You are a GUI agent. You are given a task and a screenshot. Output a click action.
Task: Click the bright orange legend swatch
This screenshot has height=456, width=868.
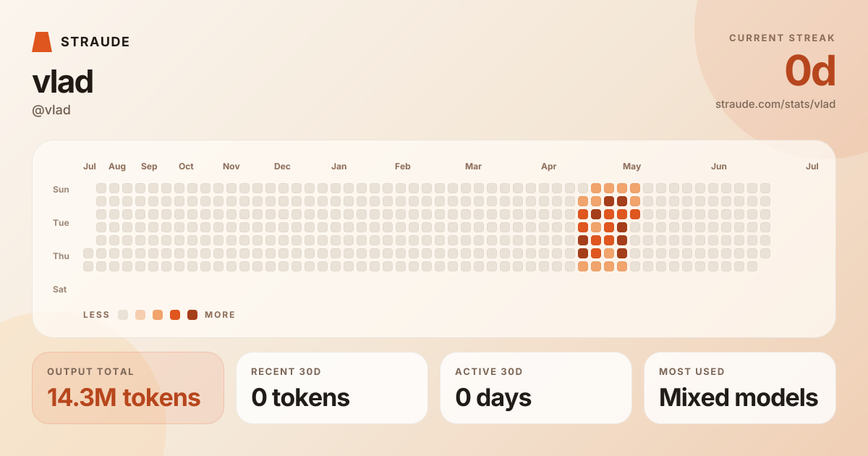[x=175, y=315]
